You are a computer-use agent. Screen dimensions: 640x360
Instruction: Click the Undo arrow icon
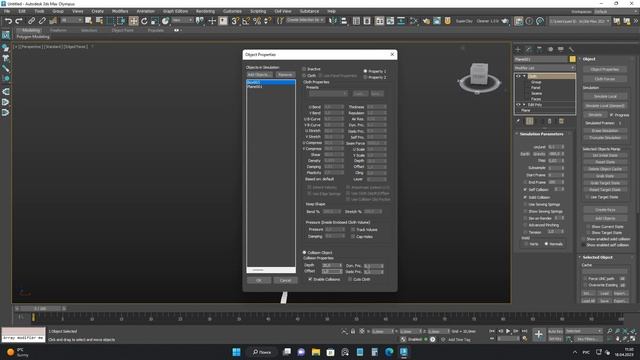pos(8,21)
